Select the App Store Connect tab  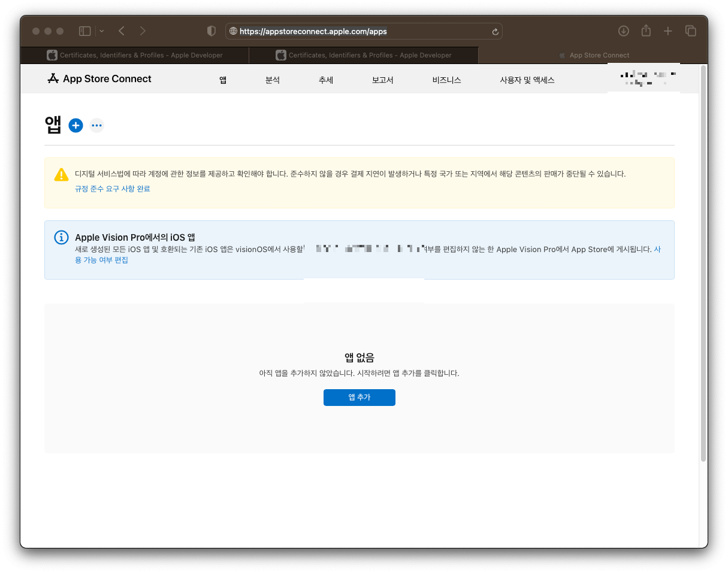coord(593,55)
